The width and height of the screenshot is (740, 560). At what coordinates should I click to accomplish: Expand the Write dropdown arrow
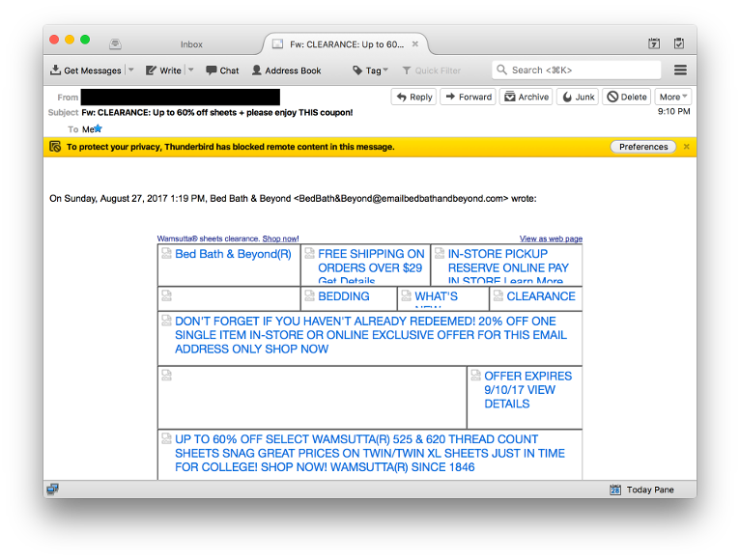(x=191, y=70)
